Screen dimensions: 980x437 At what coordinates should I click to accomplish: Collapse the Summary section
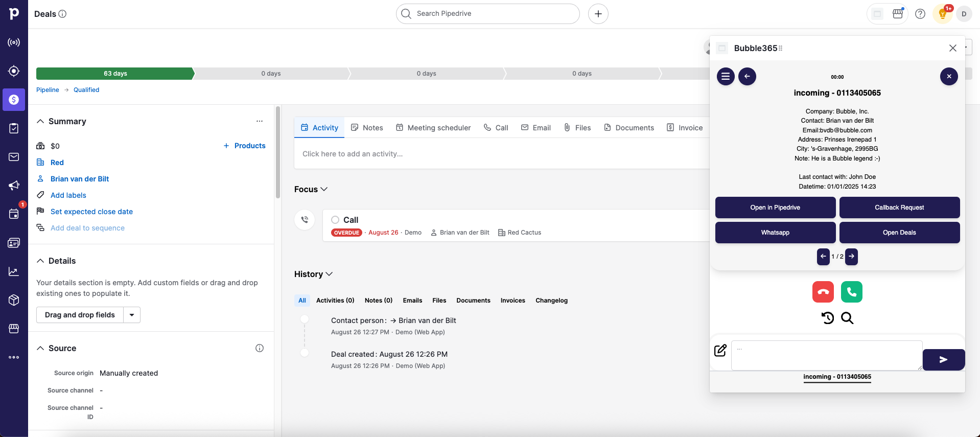(x=40, y=121)
